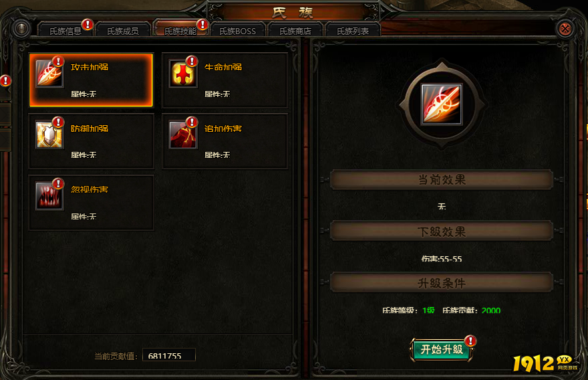588x380 pixels.
Task: Select the 忽视伤害 claw skill icon
Action: click(49, 195)
